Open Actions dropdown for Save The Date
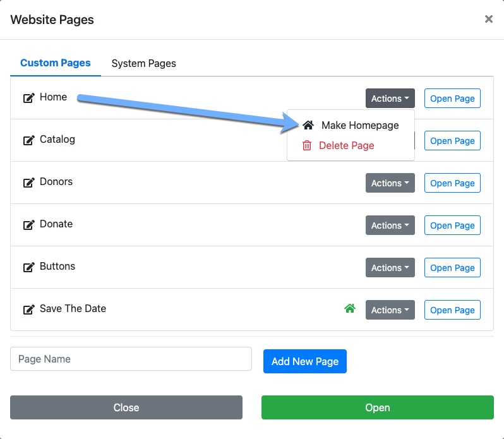This screenshot has height=439, width=504. click(x=390, y=310)
